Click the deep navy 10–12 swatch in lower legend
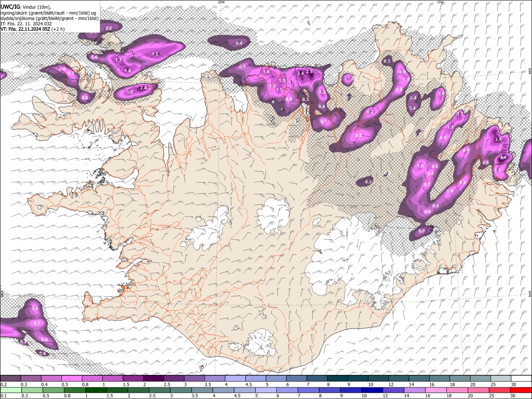The width and height of the screenshot is (532, 399). (x=372, y=390)
